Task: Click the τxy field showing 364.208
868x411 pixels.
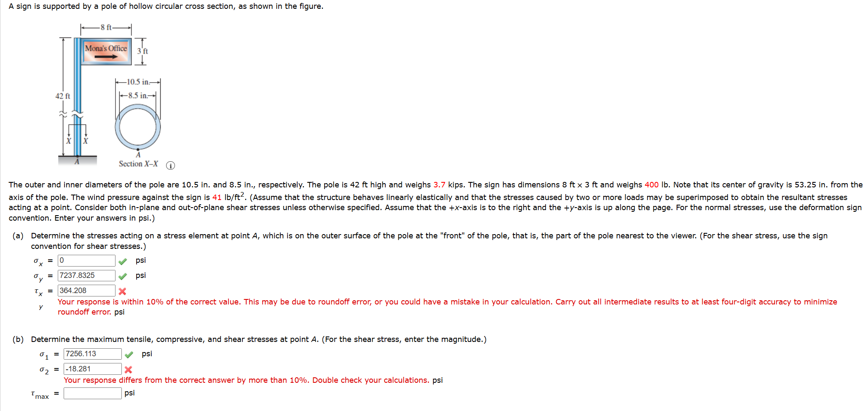Action: pos(86,291)
